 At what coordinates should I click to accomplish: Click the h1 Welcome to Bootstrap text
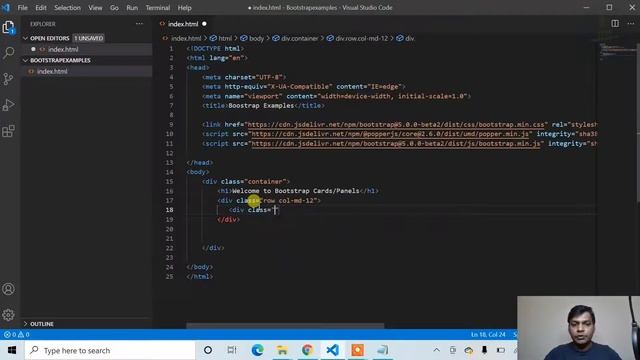[x=296, y=191]
